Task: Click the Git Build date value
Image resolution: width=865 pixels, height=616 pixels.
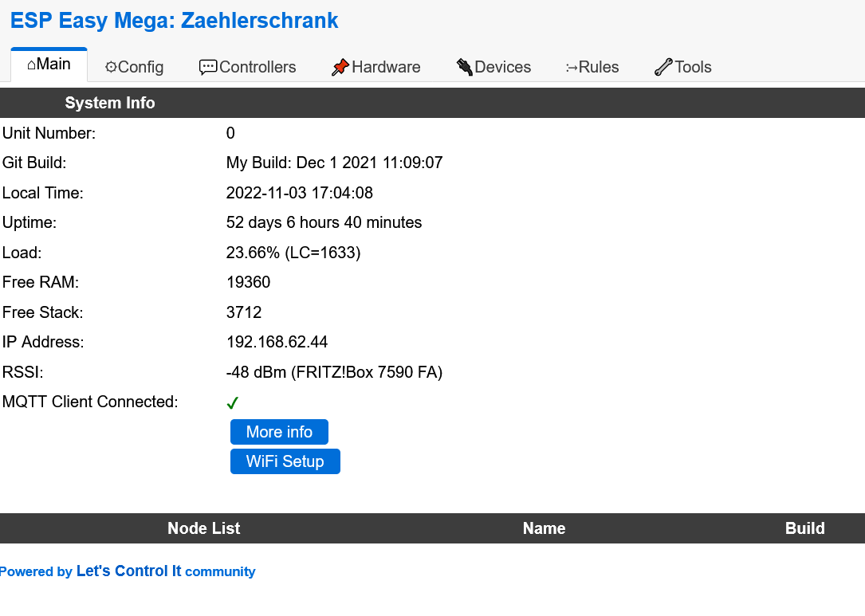Action: coord(334,163)
